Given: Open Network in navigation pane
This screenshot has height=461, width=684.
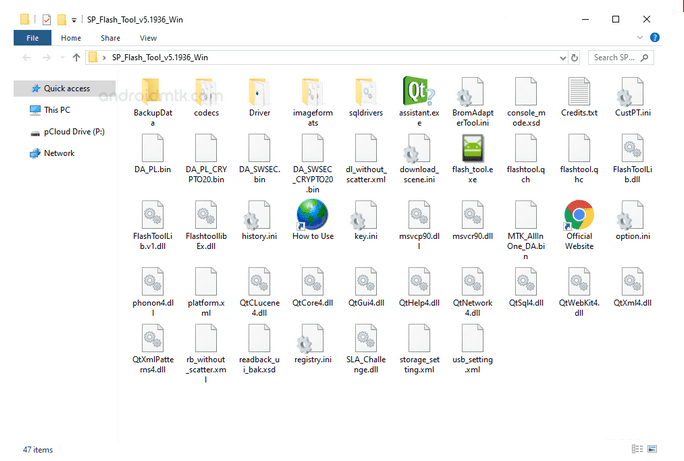Looking at the screenshot, I should pyautogui.click(x=52, y=153).
